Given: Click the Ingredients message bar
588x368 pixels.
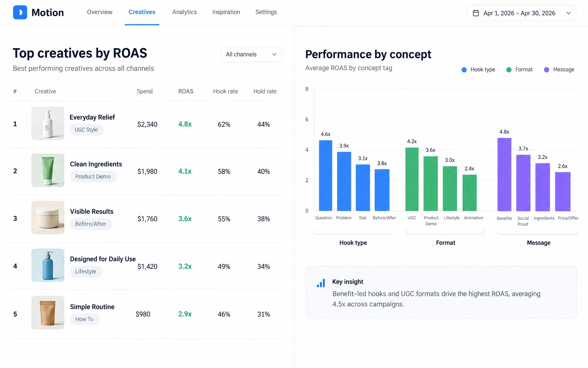Looking at the screenshot, I should click(543, 187).
